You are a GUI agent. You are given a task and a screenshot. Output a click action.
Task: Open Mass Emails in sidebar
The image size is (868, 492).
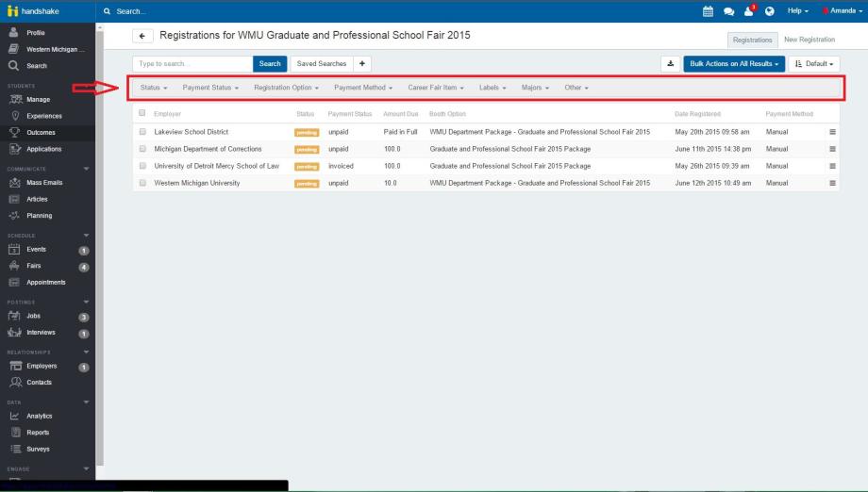click(44, 183)
